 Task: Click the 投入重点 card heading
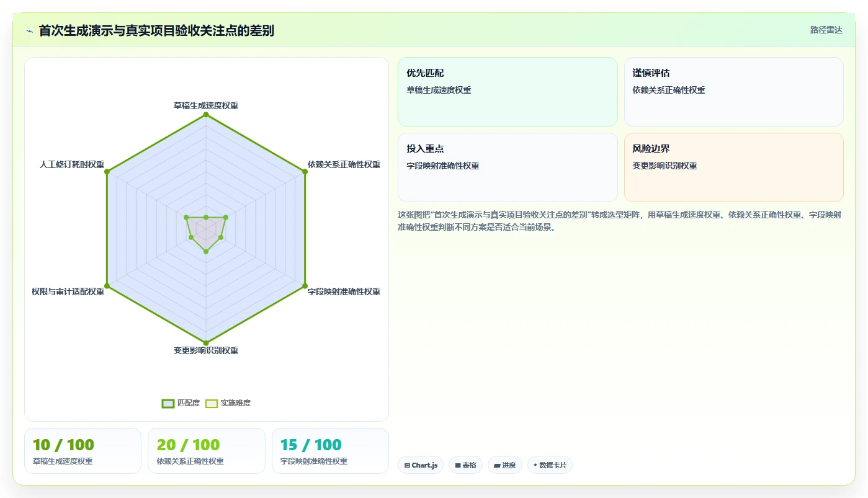pos(425,149)
